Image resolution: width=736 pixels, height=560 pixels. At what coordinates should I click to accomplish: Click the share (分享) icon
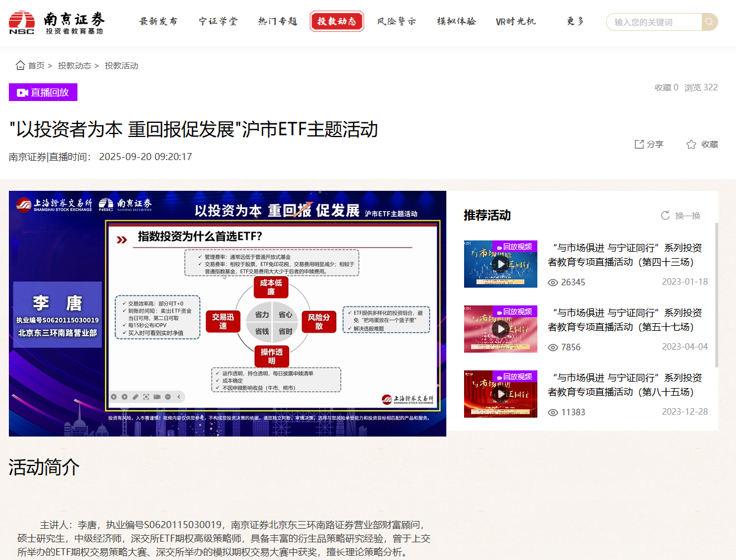coord(639,144)
